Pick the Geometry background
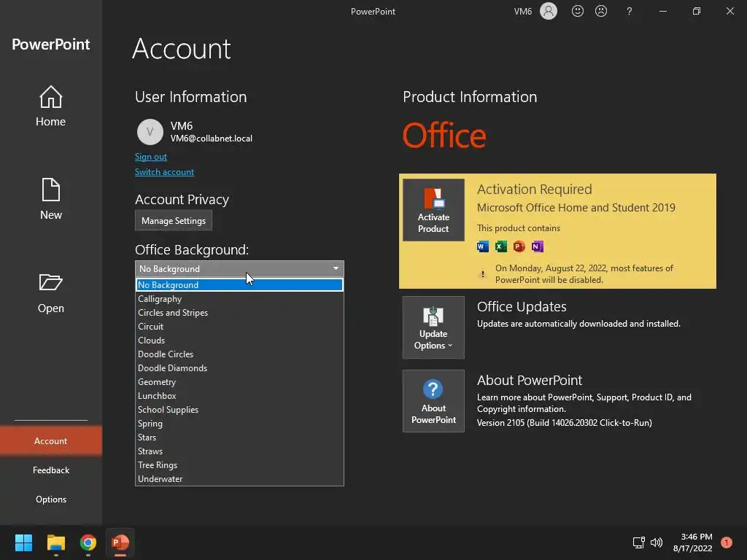Screen dimensions: 747x560 (x=239, y=381)
